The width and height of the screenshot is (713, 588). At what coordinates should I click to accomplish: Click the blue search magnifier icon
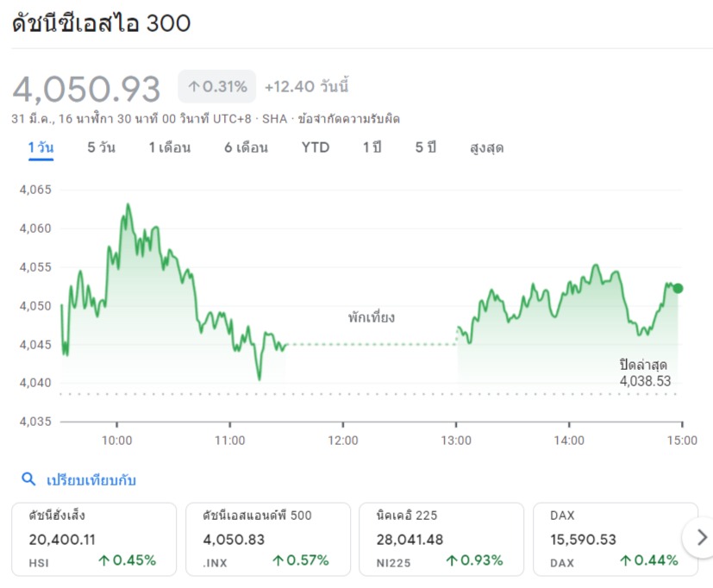[28, 479]
